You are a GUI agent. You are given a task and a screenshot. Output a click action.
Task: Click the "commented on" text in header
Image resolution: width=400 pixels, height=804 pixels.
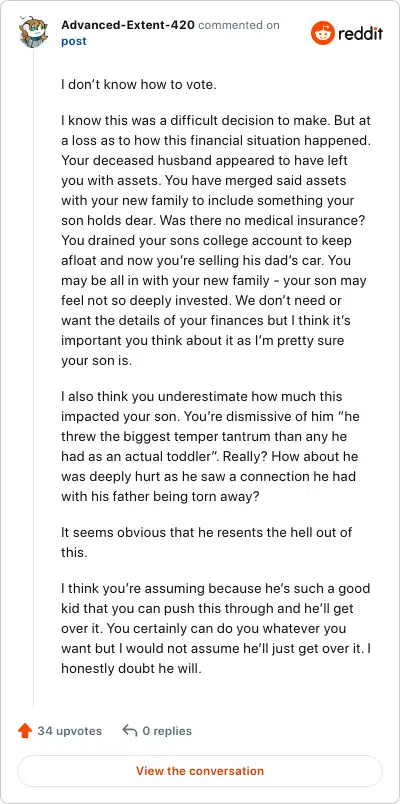(x=239, y=25)
